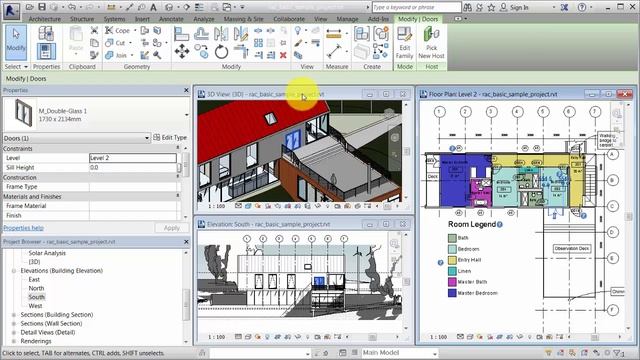This screenshot has width=640, height=360.
Task: Open the Properties help link
Action: (23, 228)
